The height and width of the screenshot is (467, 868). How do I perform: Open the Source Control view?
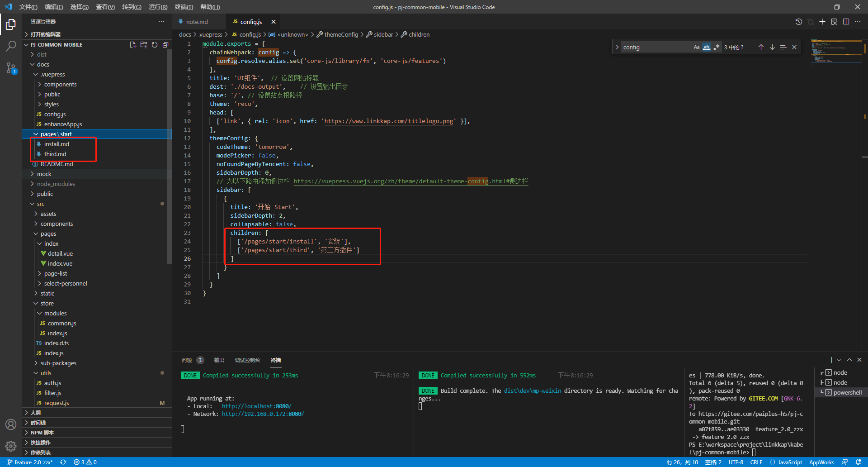[11, 68]
